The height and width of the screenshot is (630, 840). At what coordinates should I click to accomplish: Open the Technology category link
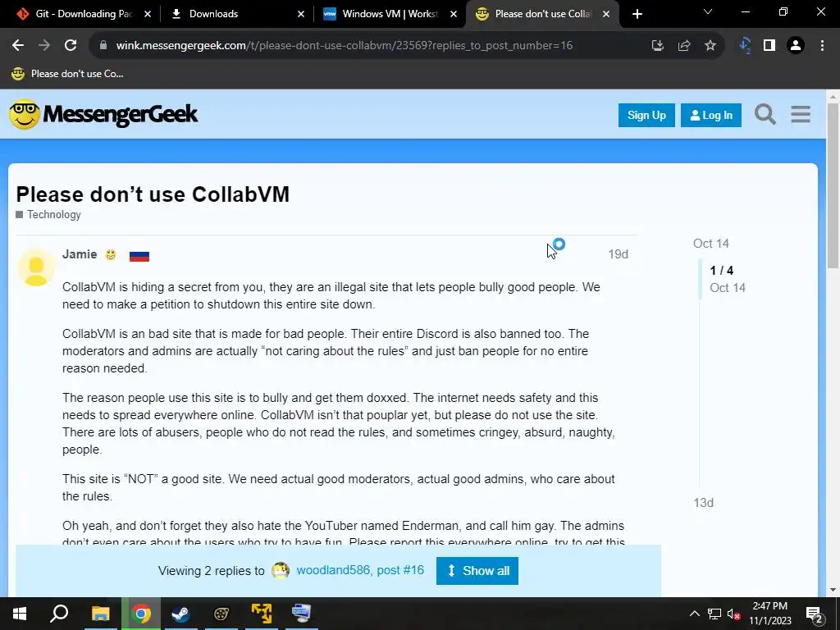click(x=48, y=214)
